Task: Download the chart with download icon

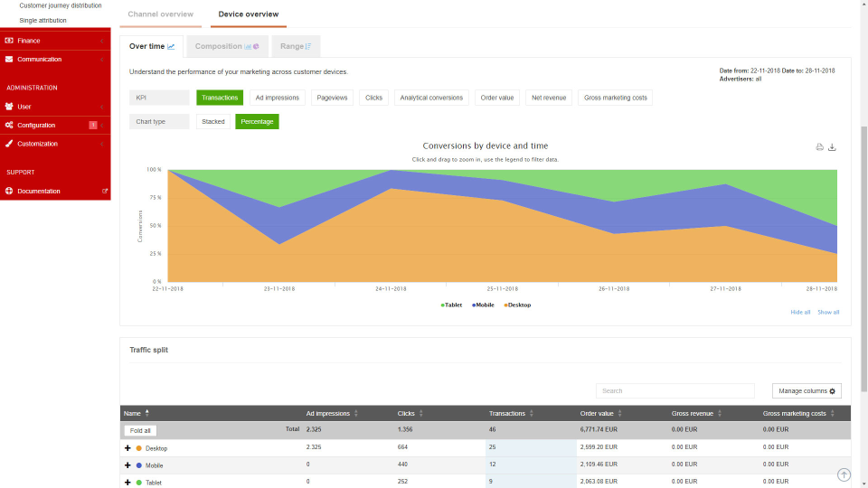Action: [832, 147]
